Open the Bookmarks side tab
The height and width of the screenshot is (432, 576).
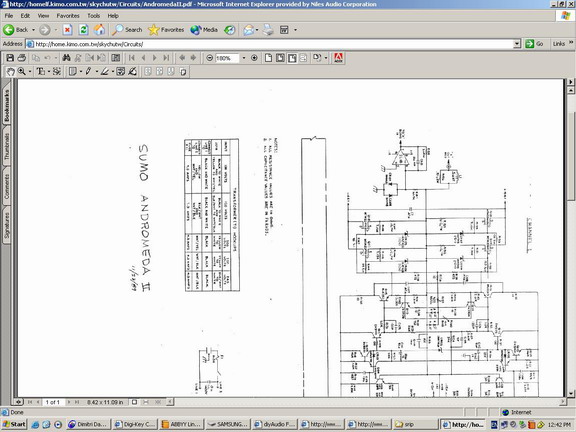point(7,106)
